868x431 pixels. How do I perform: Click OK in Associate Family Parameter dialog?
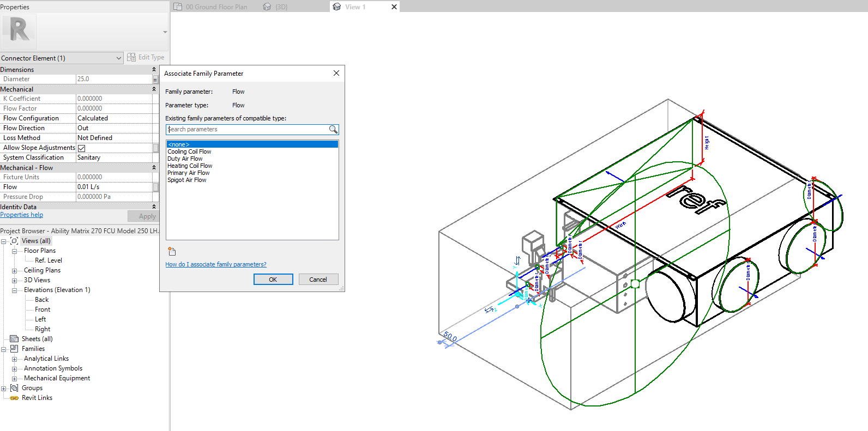click(273, 280)
